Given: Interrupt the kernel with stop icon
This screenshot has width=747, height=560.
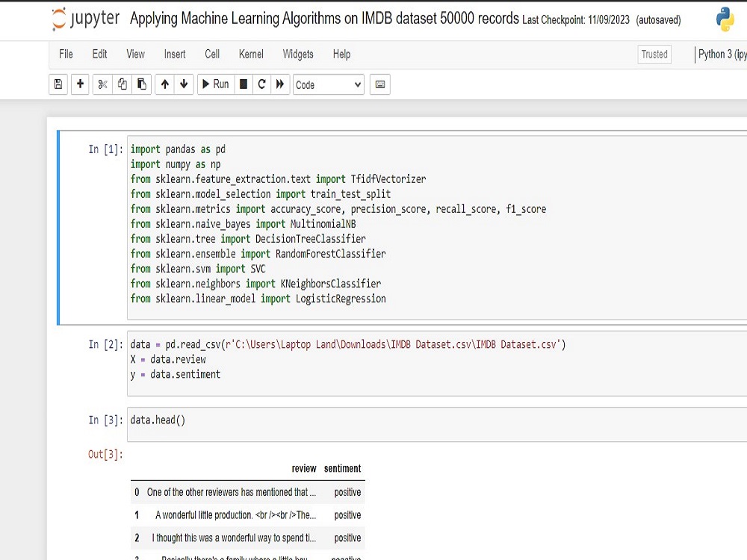Looking at the screenshot, I should 244,84.
